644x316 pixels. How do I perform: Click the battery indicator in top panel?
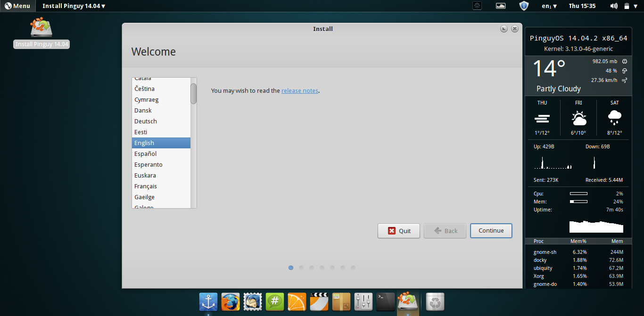click(x=627, y=6)
